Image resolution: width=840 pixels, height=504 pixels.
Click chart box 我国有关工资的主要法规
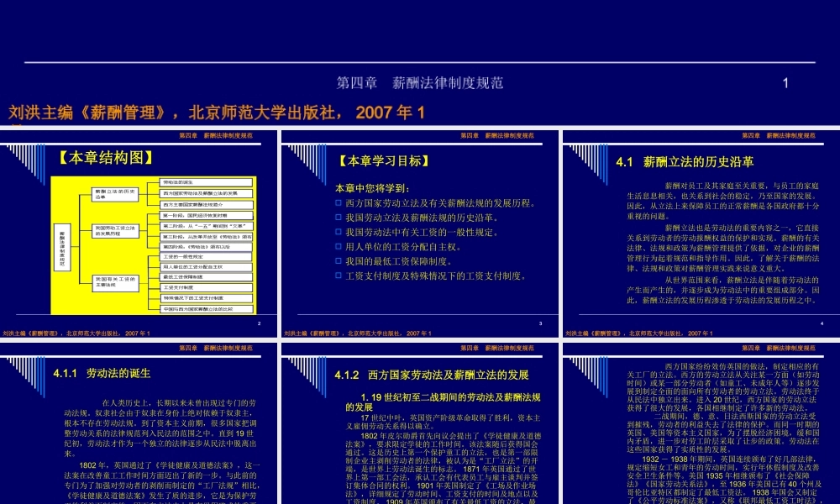[115, 282]
